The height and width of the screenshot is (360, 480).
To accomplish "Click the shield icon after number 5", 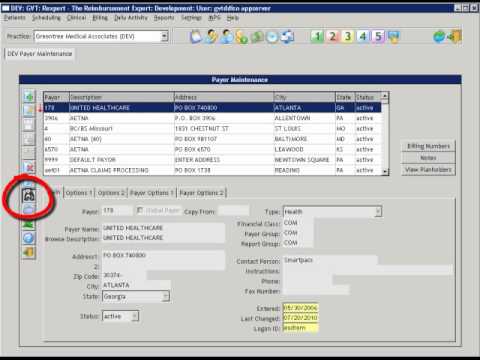I will pos(394,36).
